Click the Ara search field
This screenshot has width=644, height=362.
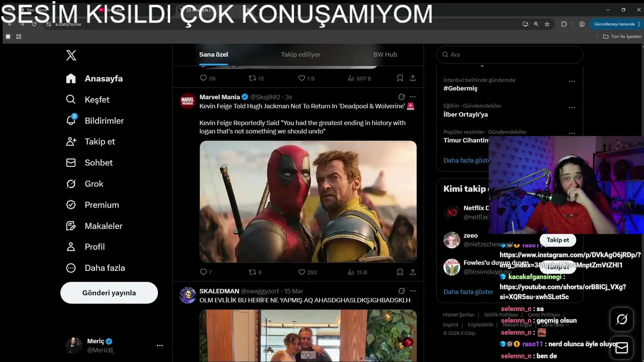510,54
